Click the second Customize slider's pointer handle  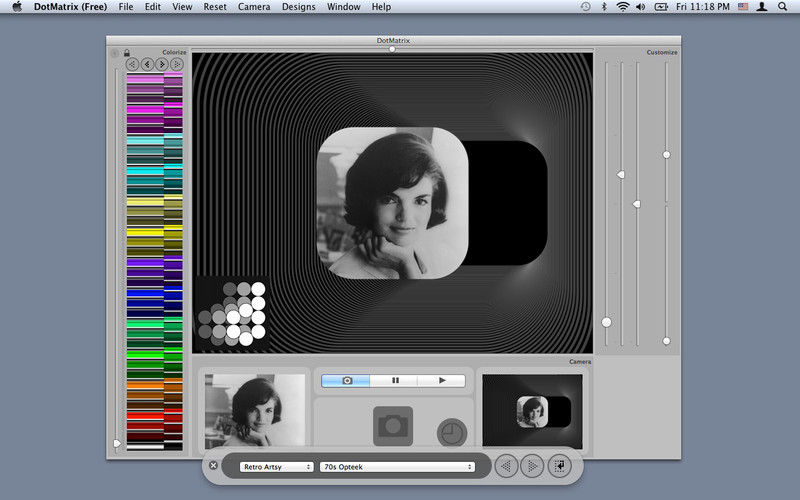(x=621, y=174)
